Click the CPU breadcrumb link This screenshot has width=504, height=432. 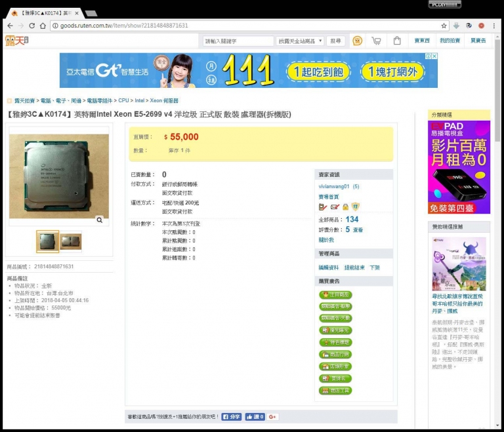click(123, 100)
